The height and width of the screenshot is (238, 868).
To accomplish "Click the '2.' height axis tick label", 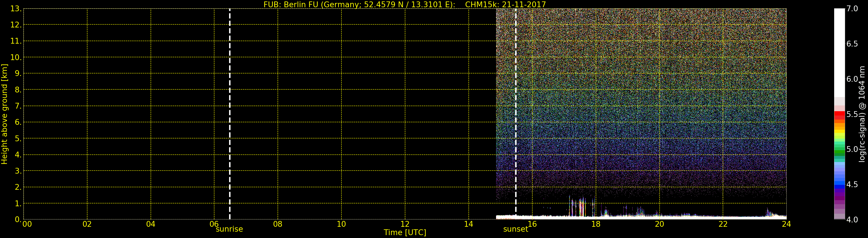I will pyautogui.click(x=18, y=187).
